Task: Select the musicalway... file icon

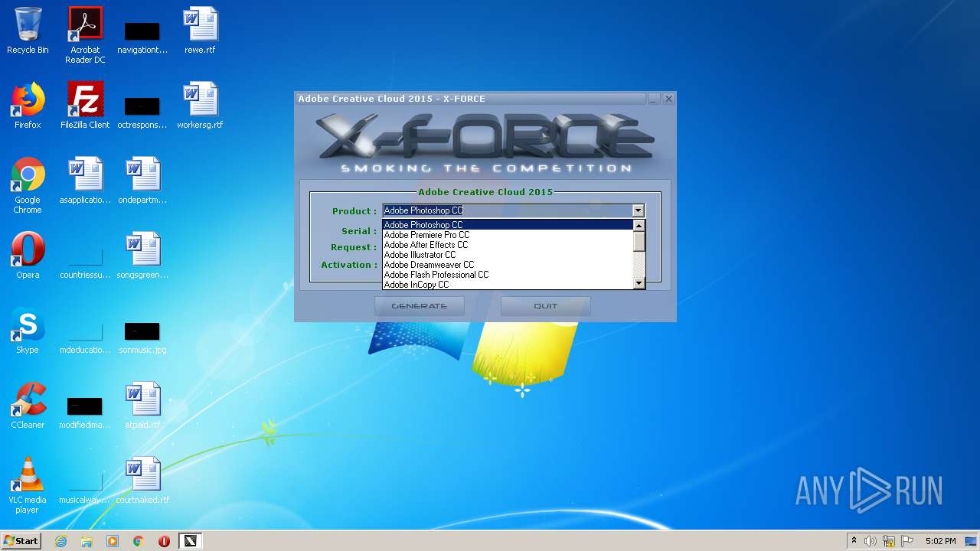Action: [x=85, y=489]
